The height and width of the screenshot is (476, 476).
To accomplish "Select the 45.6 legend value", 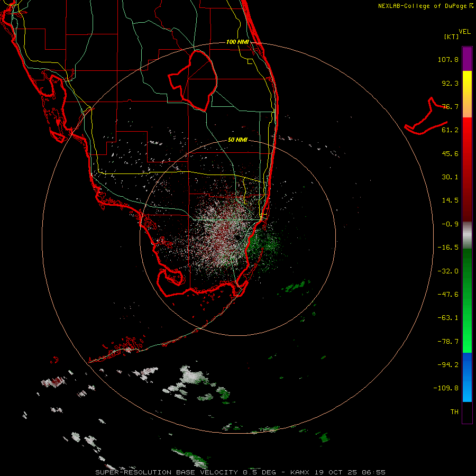I will pyautogui.click(x=450, y=153).
